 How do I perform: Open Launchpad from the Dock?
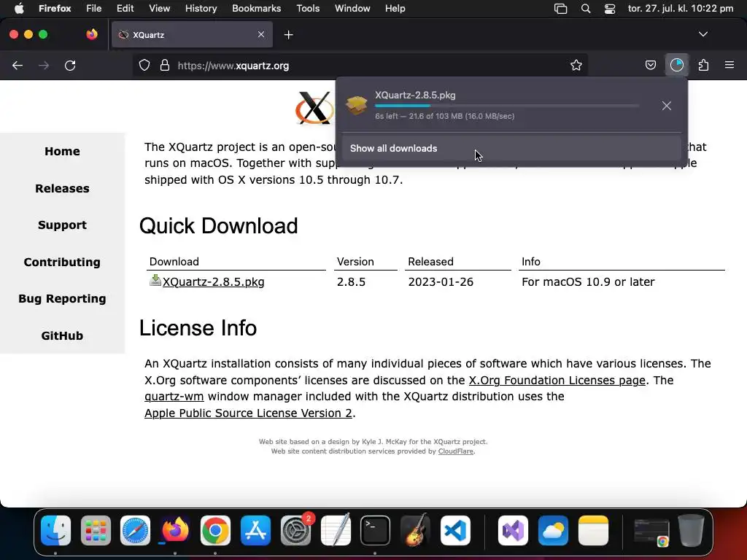click(x=96, y=531)
